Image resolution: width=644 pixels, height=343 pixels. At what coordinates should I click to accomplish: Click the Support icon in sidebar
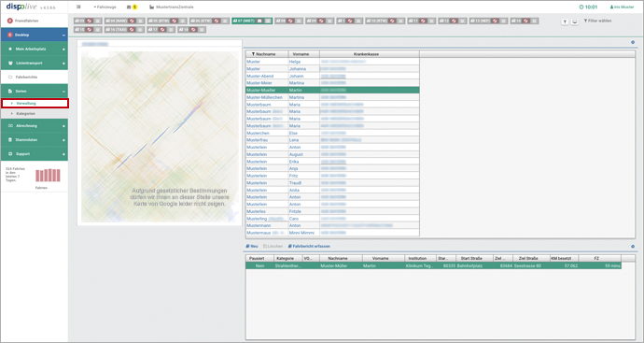click(10, 154)
